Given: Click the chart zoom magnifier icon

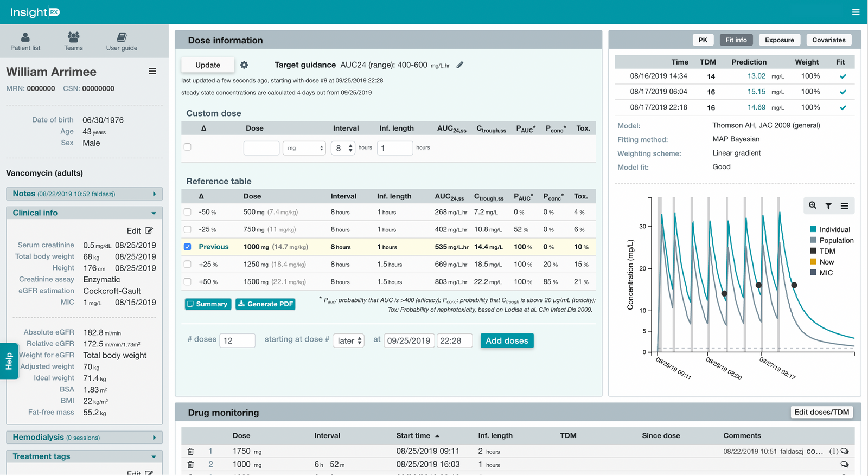Looking at the screenshot, I should (813, 205).
